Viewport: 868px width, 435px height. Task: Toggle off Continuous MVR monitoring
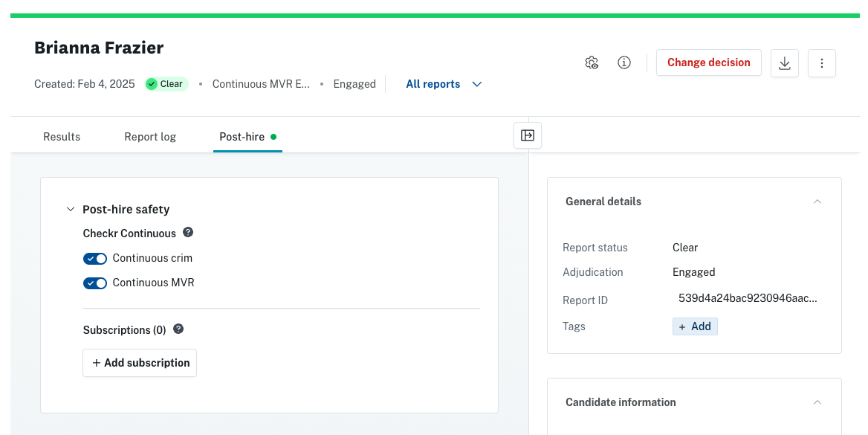tap(95, 283)
